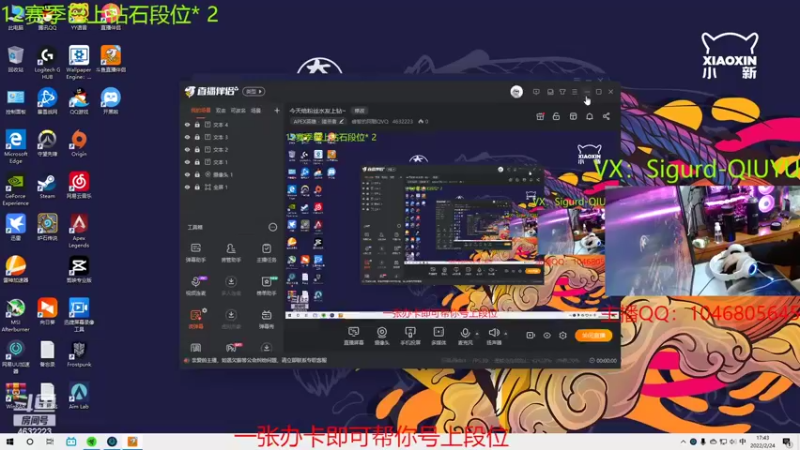Toggle the lock on the 摄像头 1 layer
Screen dimensions: 800x450
197,174
